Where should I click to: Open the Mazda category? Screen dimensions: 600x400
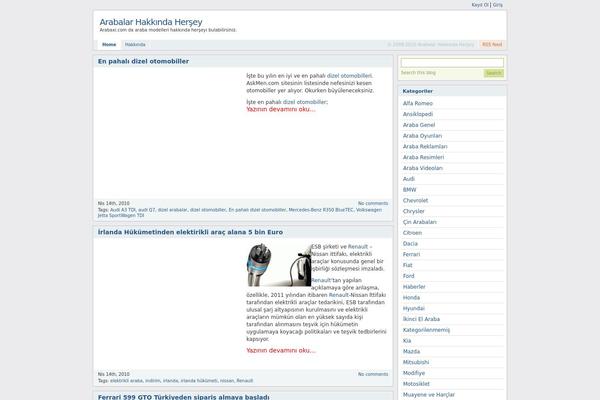tap(411, 351)
